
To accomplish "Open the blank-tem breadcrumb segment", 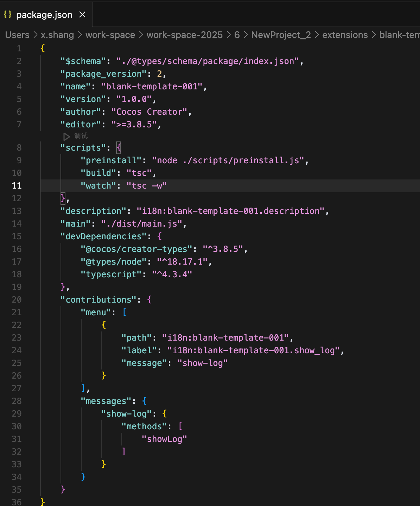I will click(x=400, y=35).
